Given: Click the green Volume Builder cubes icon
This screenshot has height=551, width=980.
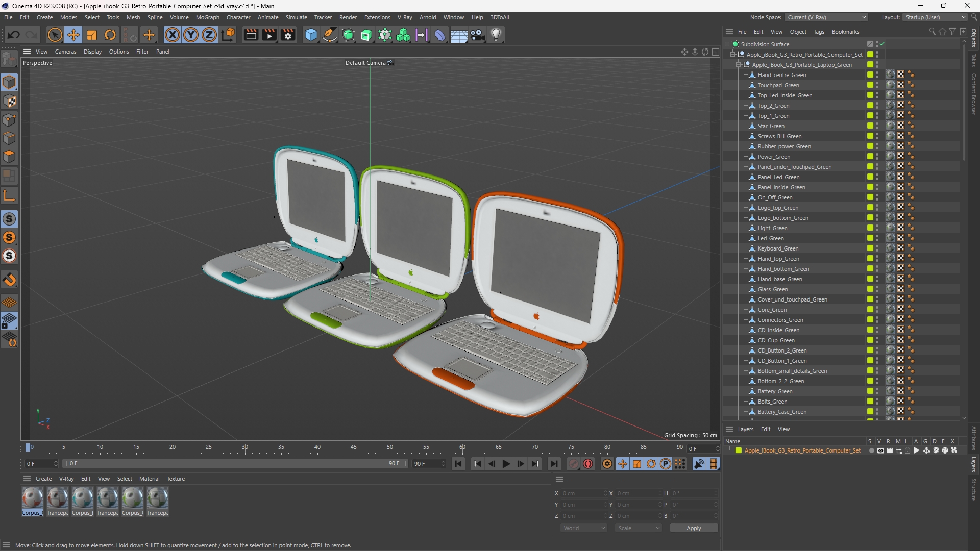Looking at the screenshot, I should 403,35.
